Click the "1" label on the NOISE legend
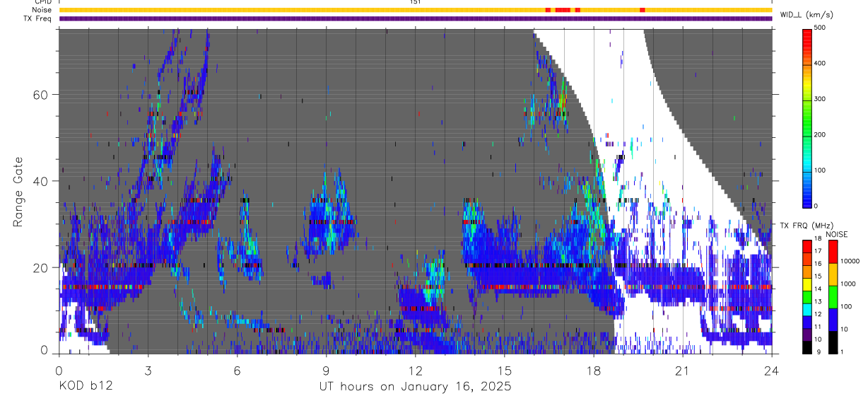This screenshot has height=401, width=868. (x=843, y=351)
